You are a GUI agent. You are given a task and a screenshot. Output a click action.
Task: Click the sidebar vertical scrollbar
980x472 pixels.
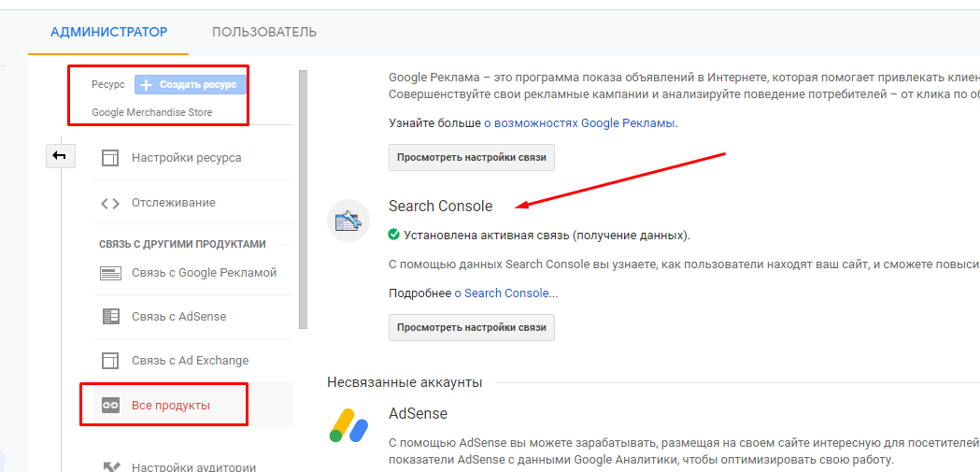tap(303, 199)
